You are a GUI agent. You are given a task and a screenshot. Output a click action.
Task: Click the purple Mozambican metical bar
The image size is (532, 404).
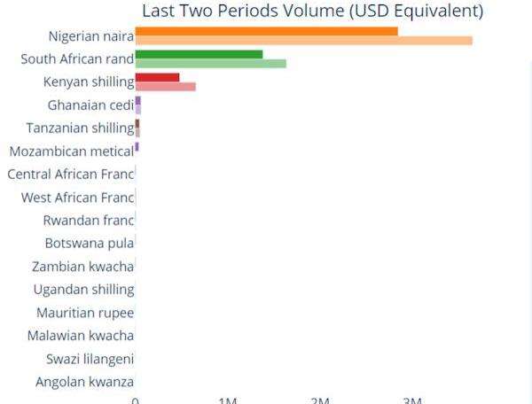click(x=137, y=147)
